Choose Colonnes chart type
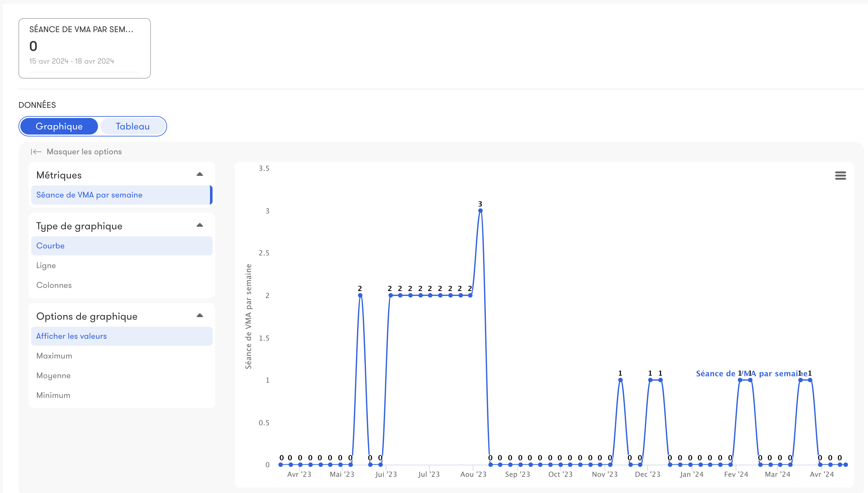 [54, 285]
